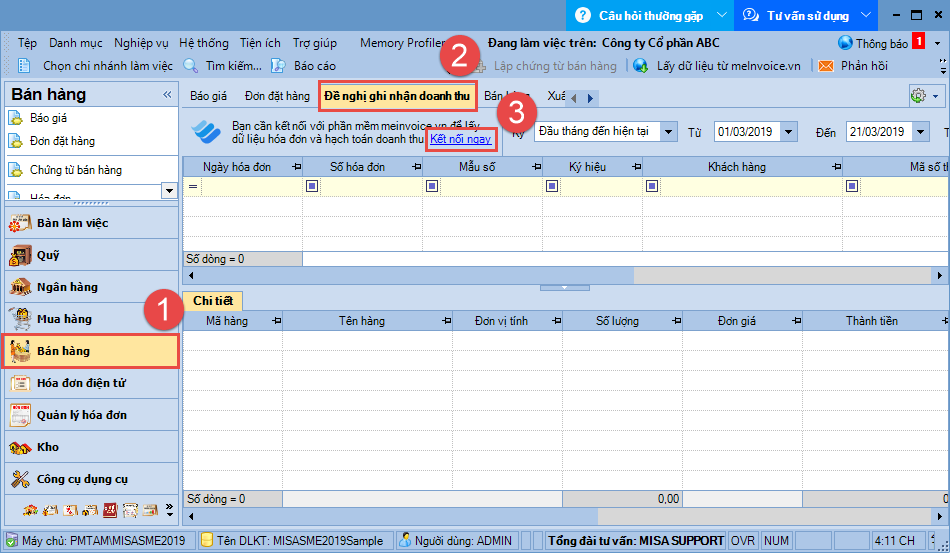The height and width of the screenshot is (553, 950).
Task: Switch to the Báo giá tab
Action: [x=208, y=96]
